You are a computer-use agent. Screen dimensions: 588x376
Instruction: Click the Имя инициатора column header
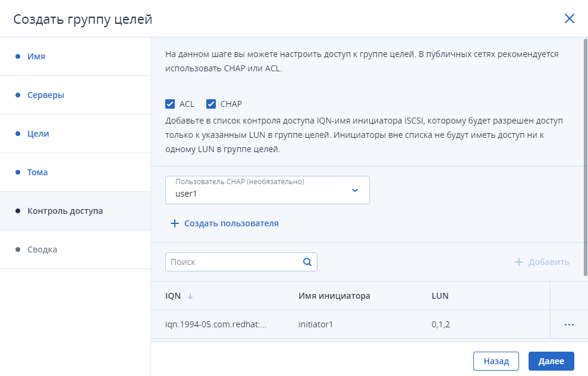(334, 296)
